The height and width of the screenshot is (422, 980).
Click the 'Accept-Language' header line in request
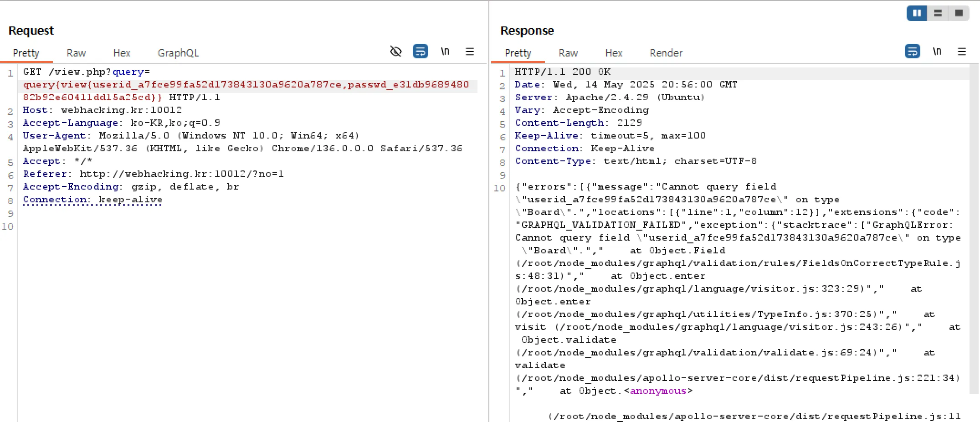pyautogui.click(x=121, y=123)
